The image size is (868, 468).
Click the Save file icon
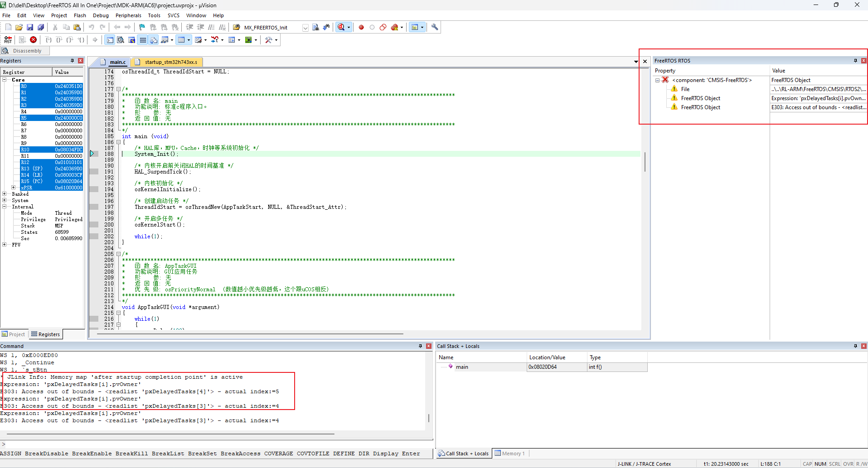(x=30, y=27)
